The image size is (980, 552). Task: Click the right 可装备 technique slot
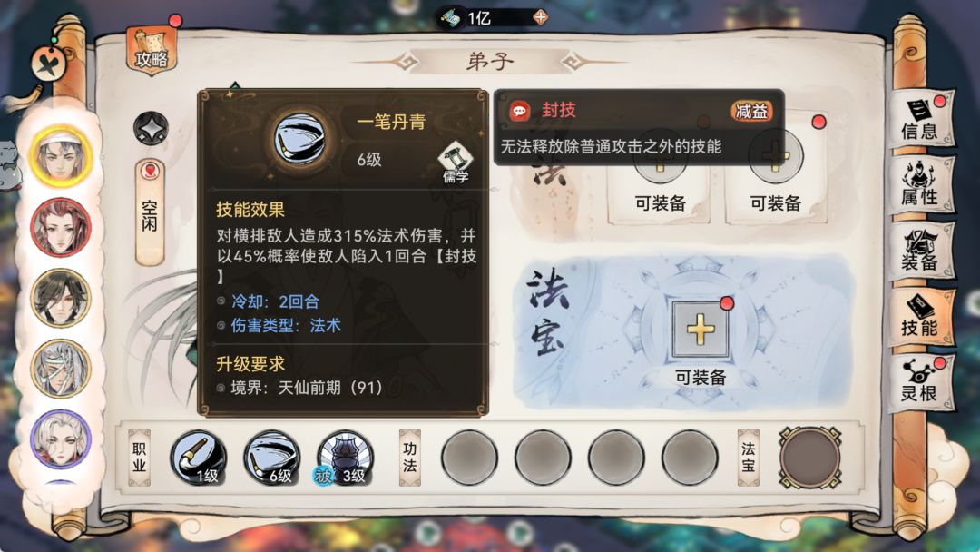[776, 168]
